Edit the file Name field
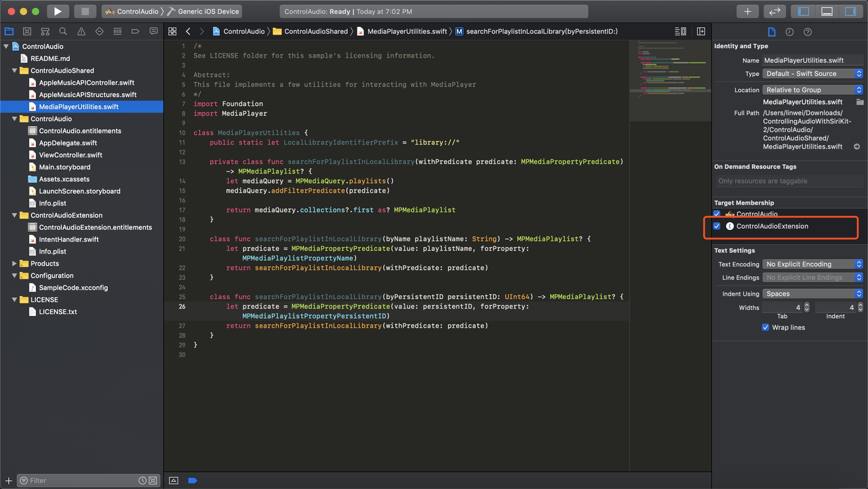The image size is (868, 489). pyautogui.click(x=813, y=60)
